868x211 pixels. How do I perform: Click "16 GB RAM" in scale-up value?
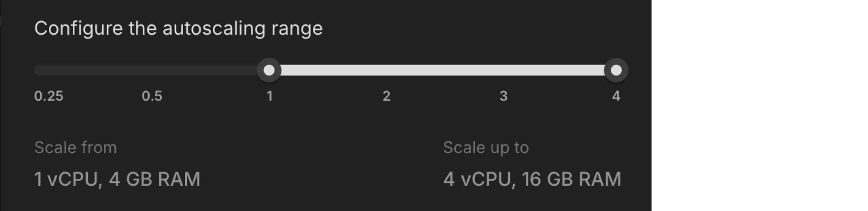point(571,179)
